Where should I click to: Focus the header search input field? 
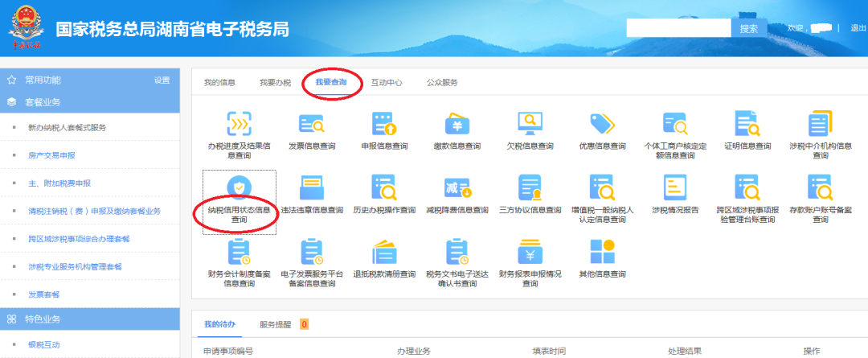click(678, 28)
